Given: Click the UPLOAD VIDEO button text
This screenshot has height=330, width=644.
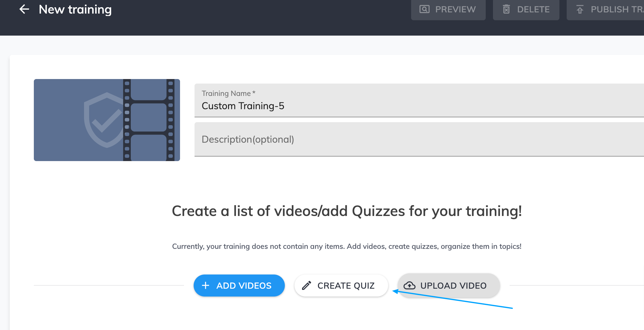Looking at the screenshot, I should pos(453,286).
